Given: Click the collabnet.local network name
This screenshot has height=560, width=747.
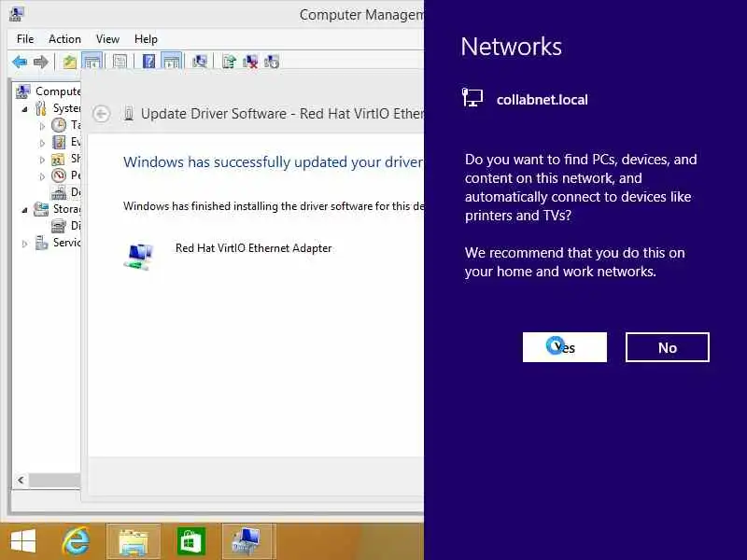Looking at the screenshot, I should point(543,100).
